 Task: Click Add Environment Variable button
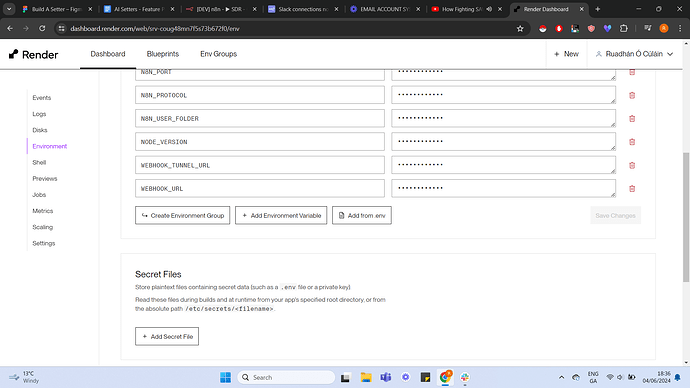[281, 216]
